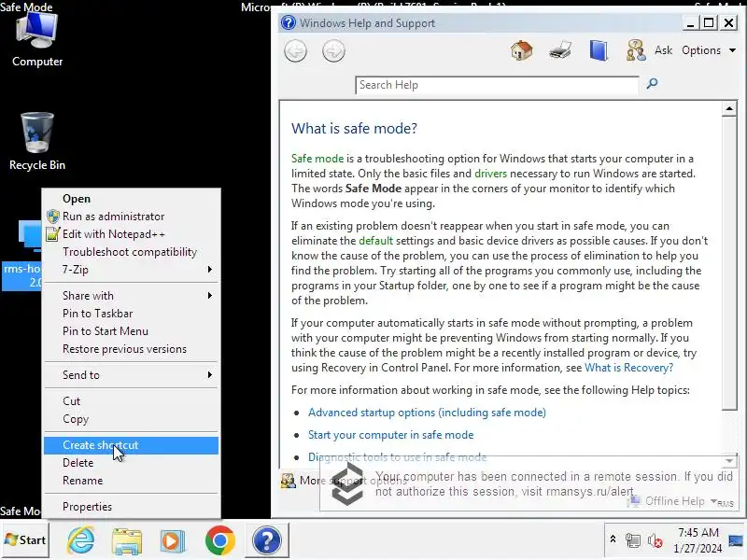Screen dimensions: 747x560
Task: Open 'Start your computer in safe mode' link
Action: 390,435
